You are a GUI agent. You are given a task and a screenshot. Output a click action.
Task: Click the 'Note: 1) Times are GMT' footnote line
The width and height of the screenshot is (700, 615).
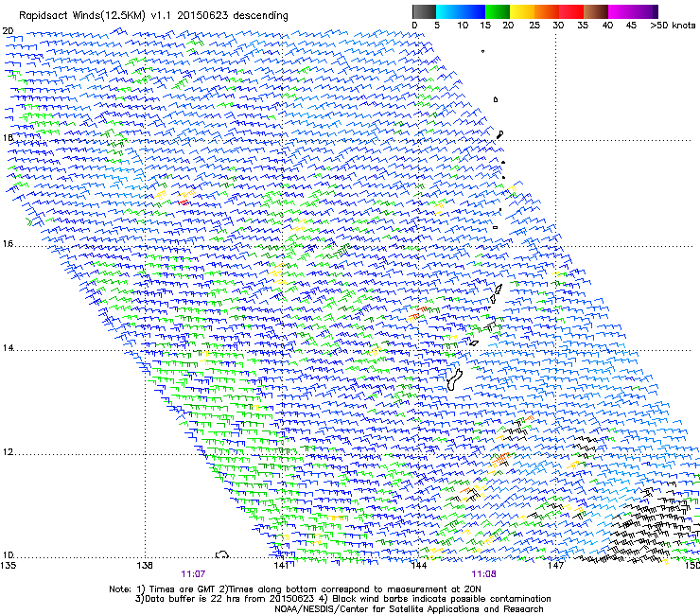click(x=295, y=589)
